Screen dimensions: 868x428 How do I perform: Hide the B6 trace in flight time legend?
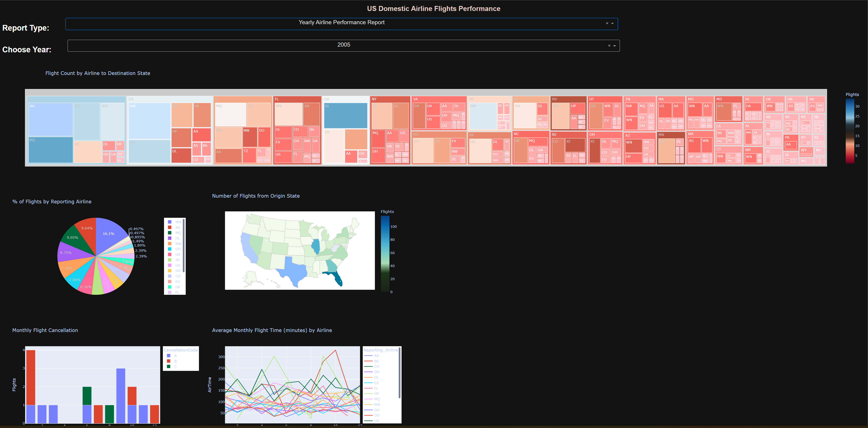point(376,361)
